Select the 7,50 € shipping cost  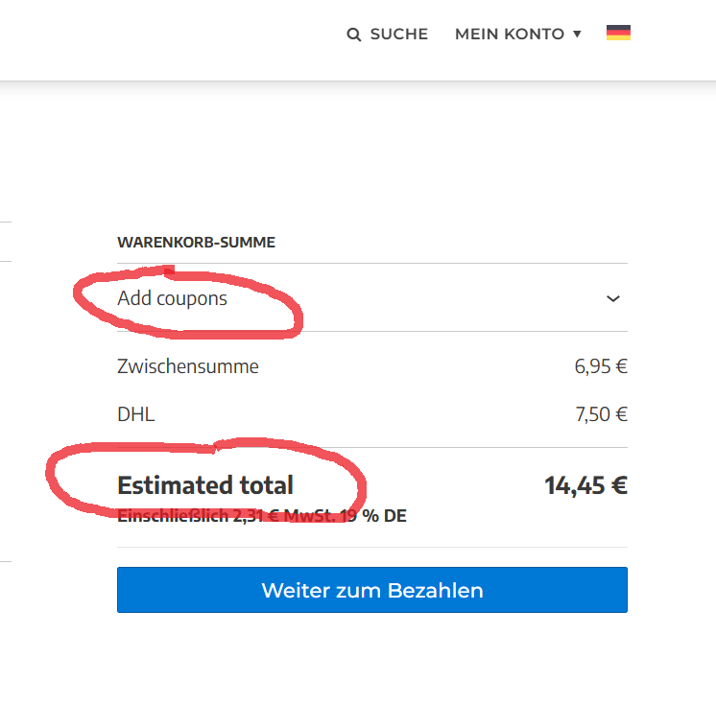601,415
